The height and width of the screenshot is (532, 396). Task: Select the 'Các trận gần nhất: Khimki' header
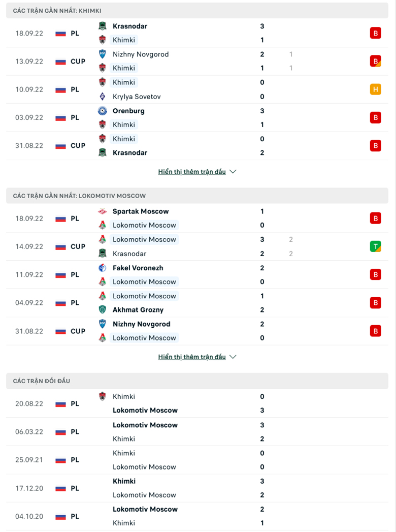[x=197, y=11]
